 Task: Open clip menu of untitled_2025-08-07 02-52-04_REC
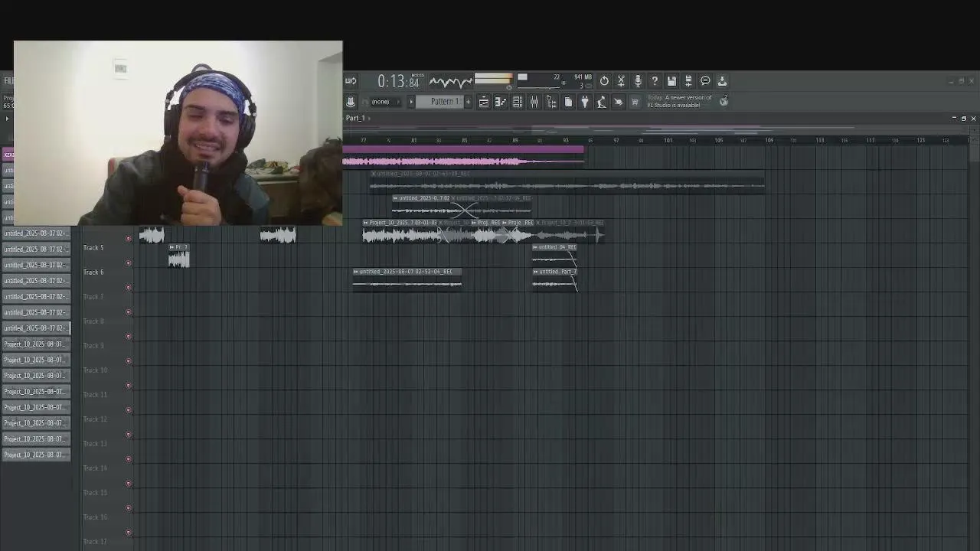tap(356, 272)
